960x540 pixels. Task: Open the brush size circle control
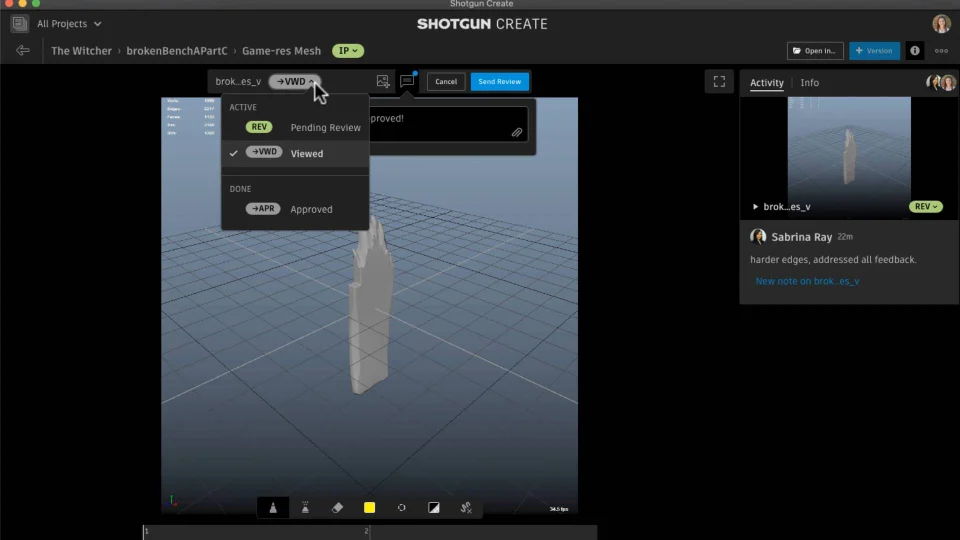pyautogui.click(x=402, y=508)
